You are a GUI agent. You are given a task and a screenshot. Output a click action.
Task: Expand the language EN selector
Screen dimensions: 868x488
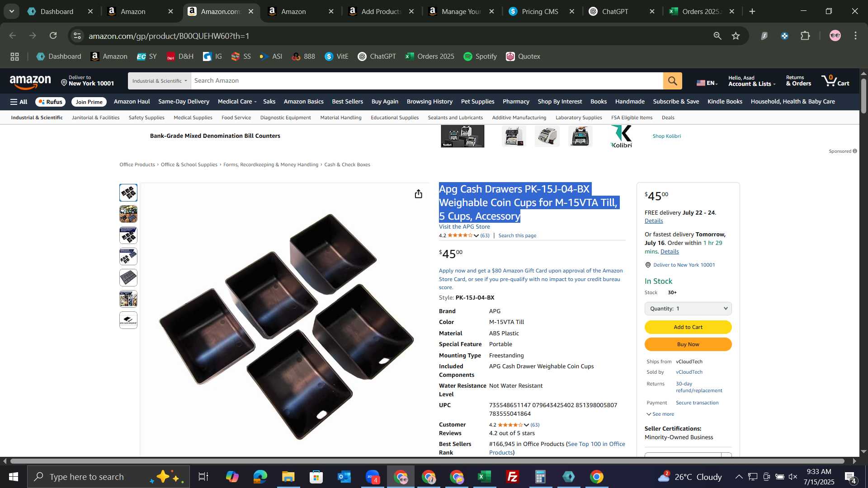[x=707, y=83]
